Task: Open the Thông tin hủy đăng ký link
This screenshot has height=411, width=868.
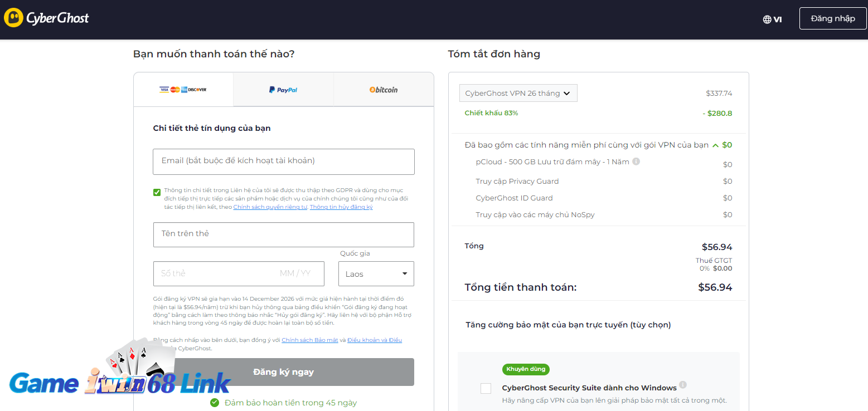Action: [341, 207]
